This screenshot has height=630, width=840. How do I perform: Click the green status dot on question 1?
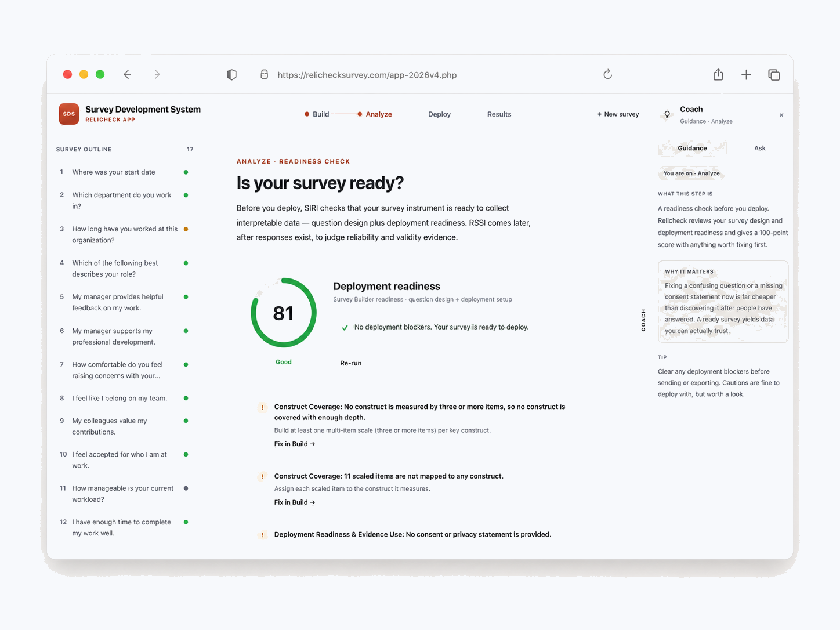[x=186, y=172]
